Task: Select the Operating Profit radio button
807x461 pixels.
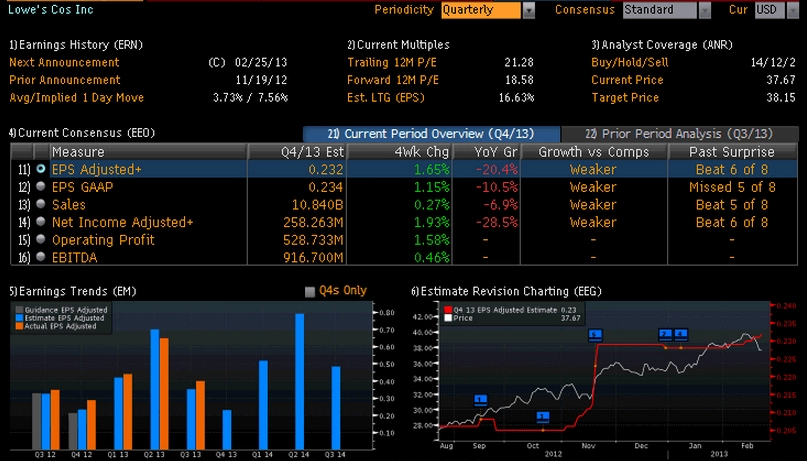Action: click(41, 239)
